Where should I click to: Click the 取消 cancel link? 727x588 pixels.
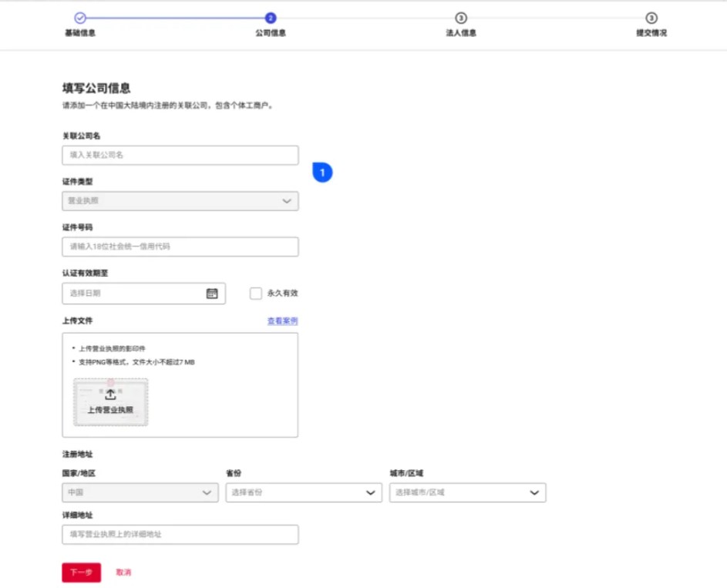tap(123, 573)
